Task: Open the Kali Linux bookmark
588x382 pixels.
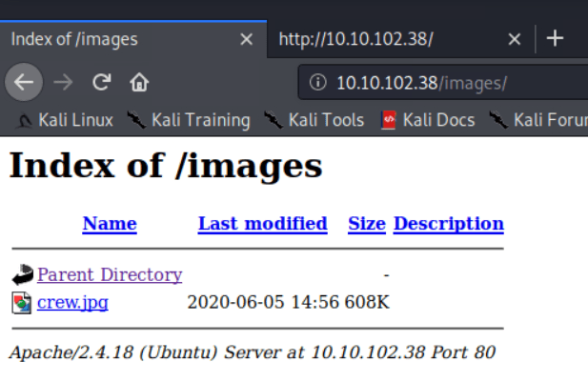Action: (x=67, y=120)
